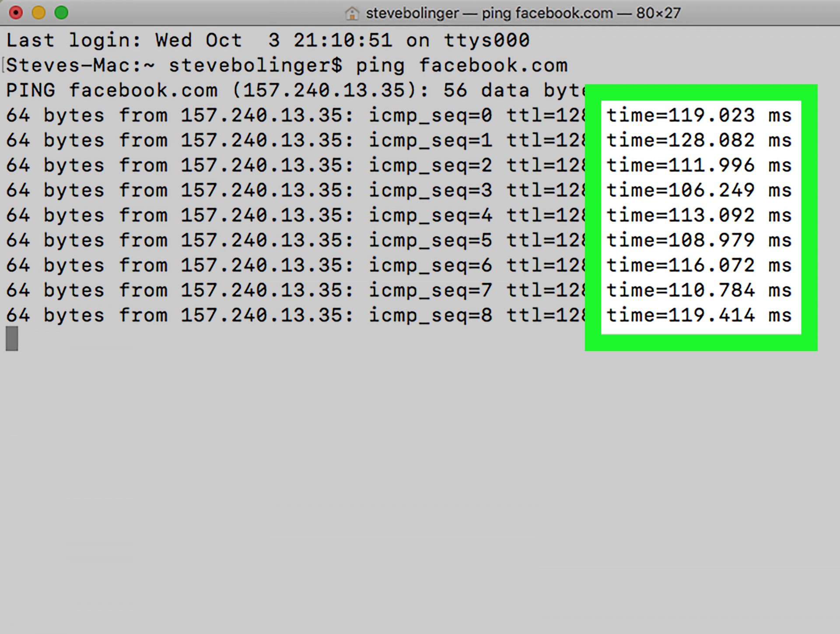This screenshot has width=840, height=634.
Task: Click on the time=106.249 ms value
Action: 700,191
